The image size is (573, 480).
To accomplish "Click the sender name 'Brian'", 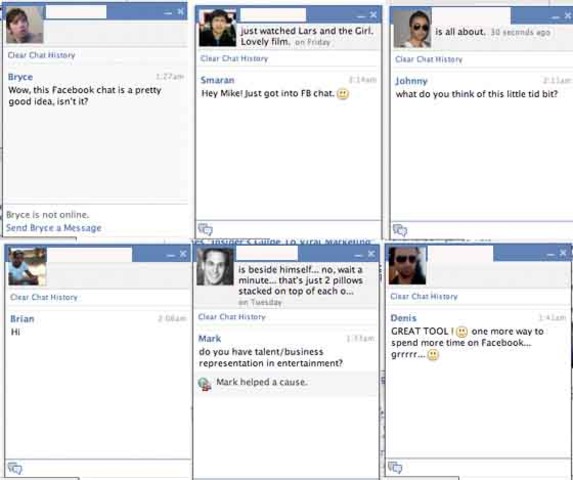I will point(22,319).
